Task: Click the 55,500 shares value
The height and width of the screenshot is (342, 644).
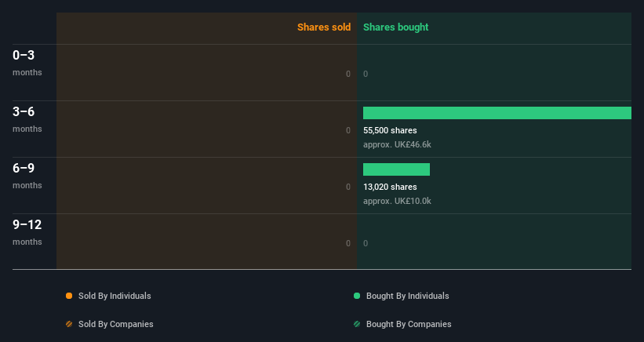Action: click(x=390, y=130)
